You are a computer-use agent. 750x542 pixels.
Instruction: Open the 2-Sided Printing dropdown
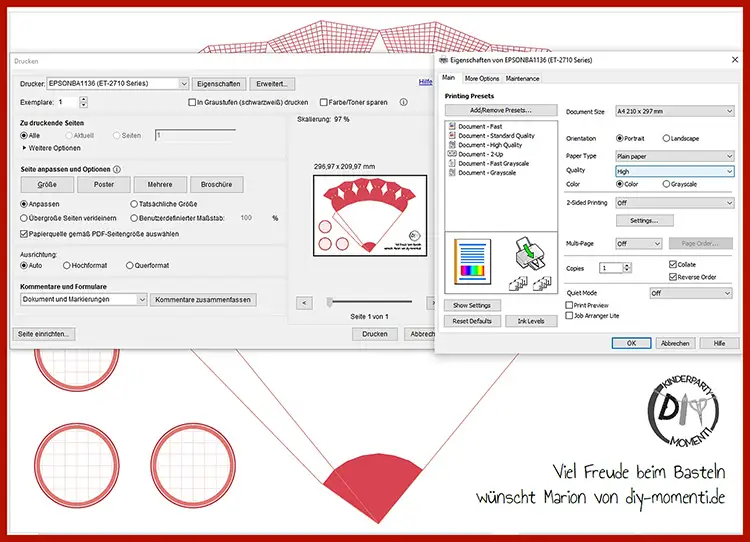coord(674,203)
